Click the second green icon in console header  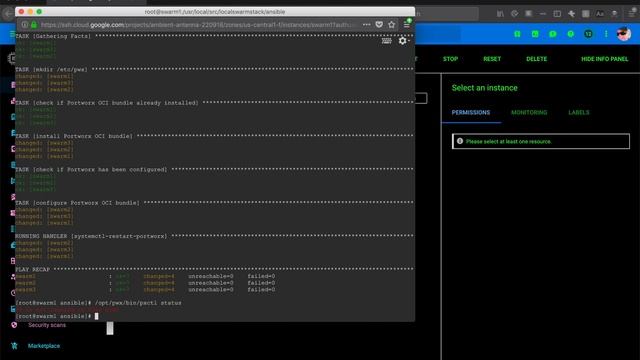point(535,34)
